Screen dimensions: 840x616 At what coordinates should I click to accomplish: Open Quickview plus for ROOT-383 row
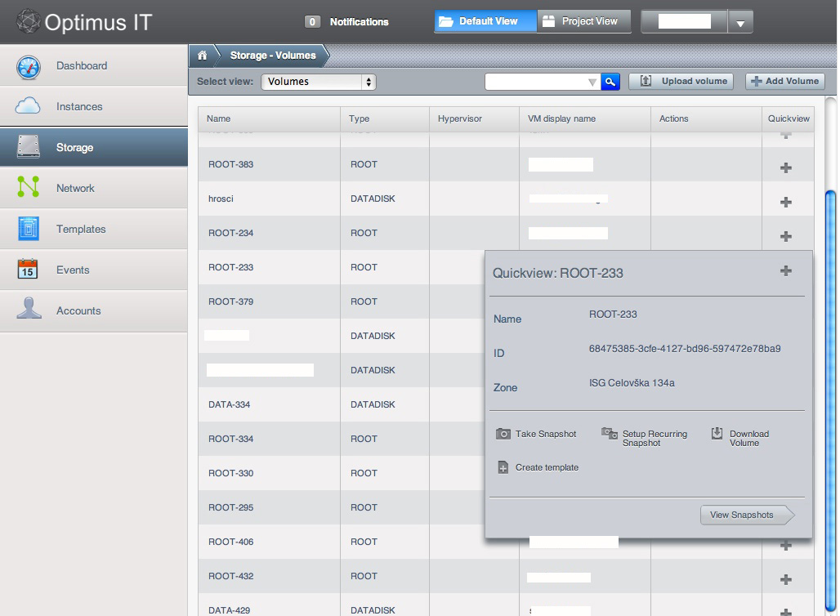tap(786, 167)
